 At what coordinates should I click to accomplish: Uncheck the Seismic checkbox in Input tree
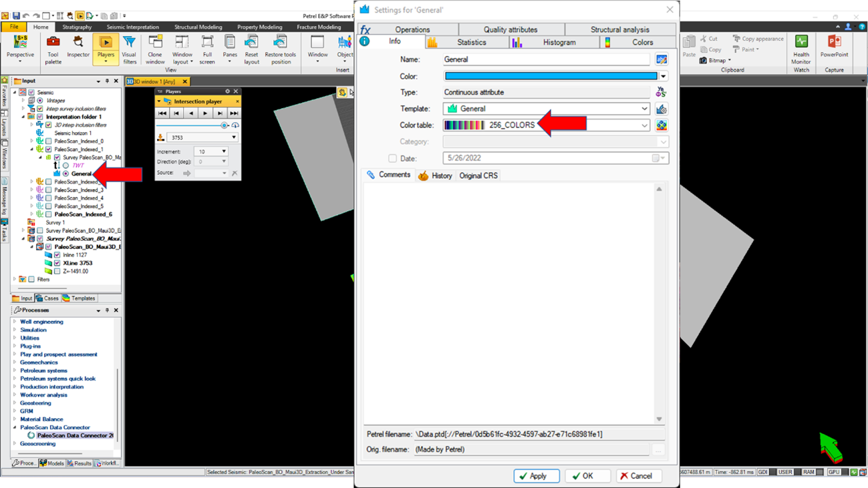[31, 93]
